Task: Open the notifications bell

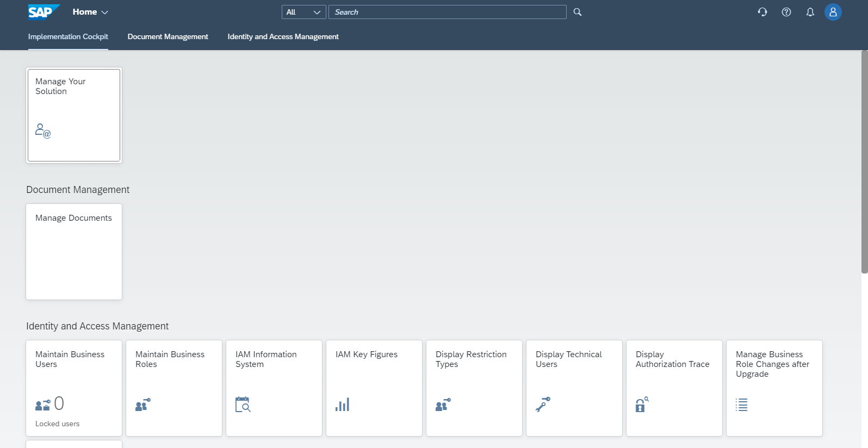Action: pos(810,12)
